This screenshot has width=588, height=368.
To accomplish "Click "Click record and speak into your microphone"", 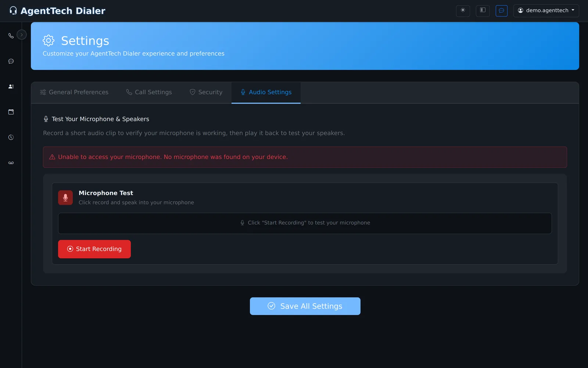I will [x=136, y=202].
